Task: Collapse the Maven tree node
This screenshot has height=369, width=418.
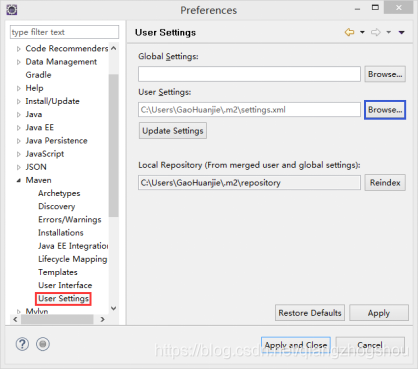Action: click(19, 180)
